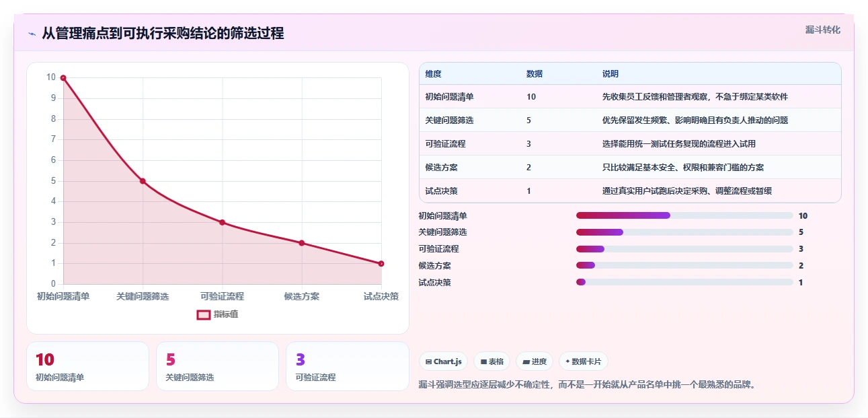This screenshot has height=418, width=868.
Task: Open the data card showing 3 可验证流程
Action: (x=347, y=366)
